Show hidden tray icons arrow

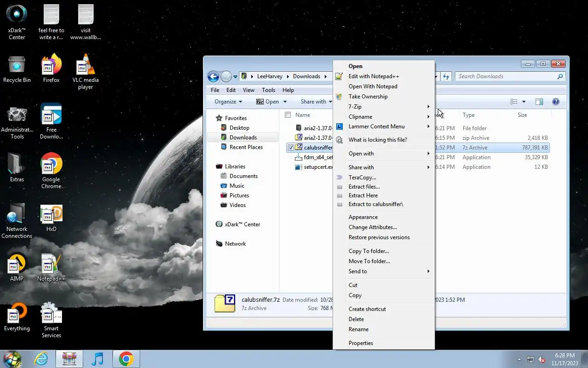[520, 359]
